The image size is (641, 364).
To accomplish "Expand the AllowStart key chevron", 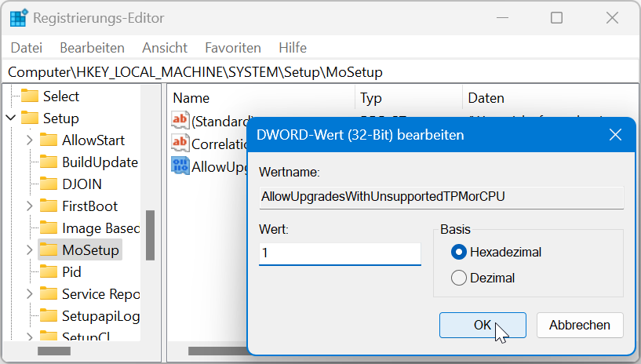I will (x=29, y=140).
